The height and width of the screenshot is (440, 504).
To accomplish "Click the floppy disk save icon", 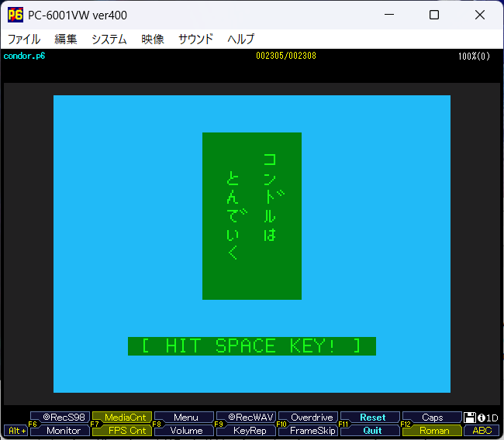I will coord(470,418).
